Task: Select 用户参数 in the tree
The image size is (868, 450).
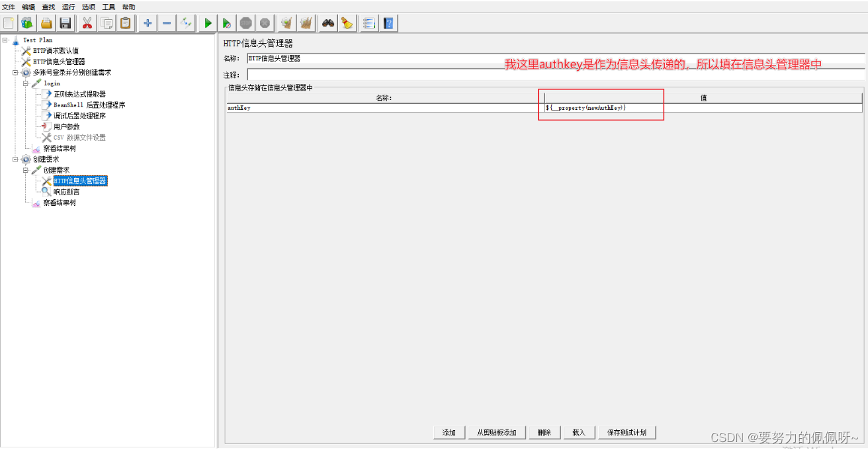Action: point(67,126)
